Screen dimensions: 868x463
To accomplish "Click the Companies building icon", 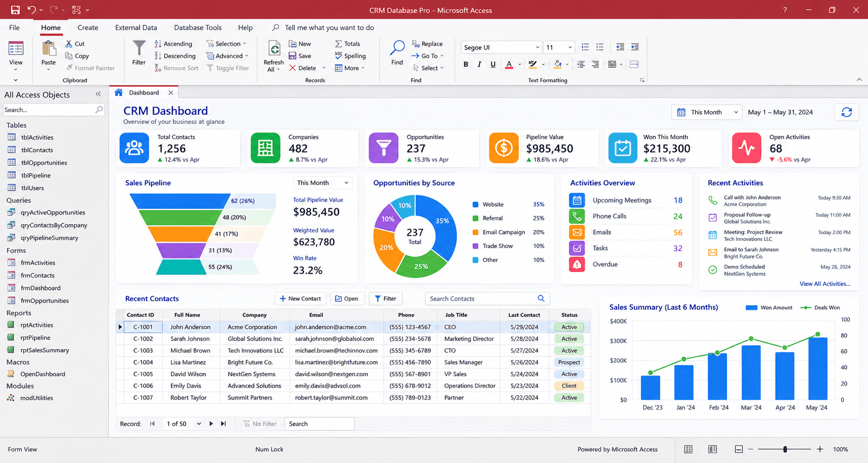I will tap(265, 148).
